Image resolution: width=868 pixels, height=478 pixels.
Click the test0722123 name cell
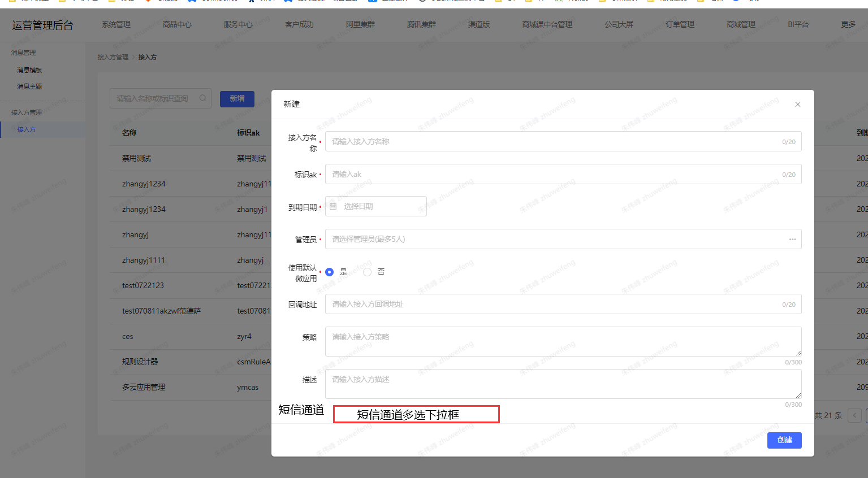(142, 285)
